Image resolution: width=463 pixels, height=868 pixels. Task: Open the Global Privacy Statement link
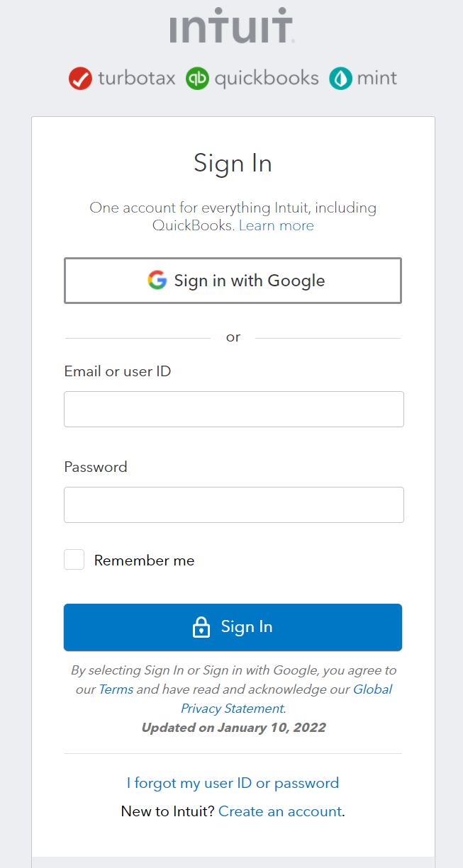[x=286, y=699]
